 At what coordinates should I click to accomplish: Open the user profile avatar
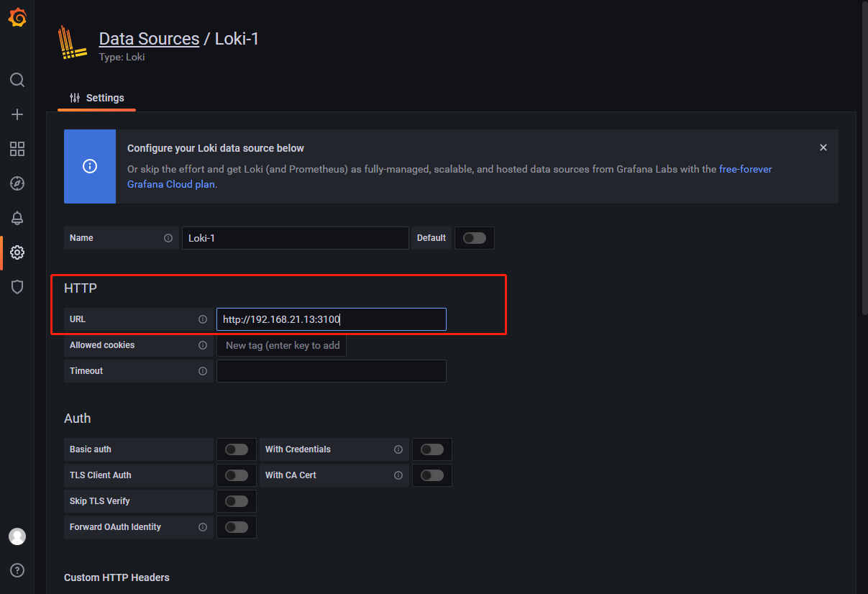point(17,536)
